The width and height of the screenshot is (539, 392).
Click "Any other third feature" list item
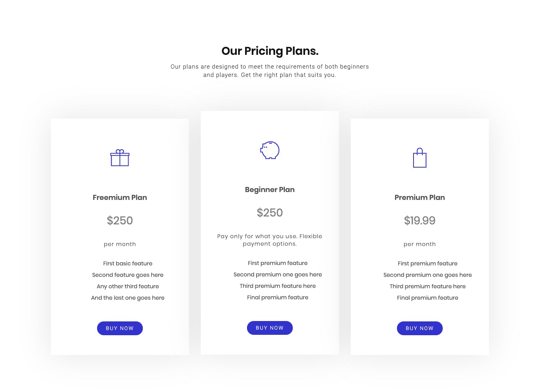click(x=128, y=286)
